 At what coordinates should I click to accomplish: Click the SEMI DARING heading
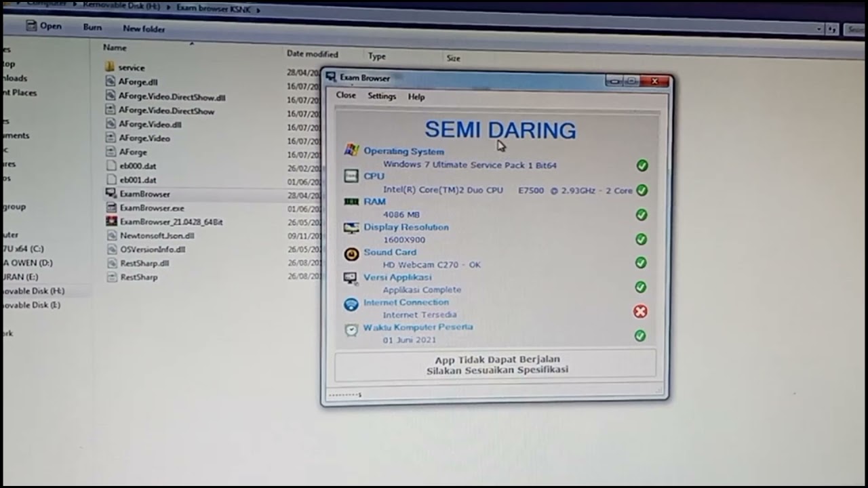[500, 130]
